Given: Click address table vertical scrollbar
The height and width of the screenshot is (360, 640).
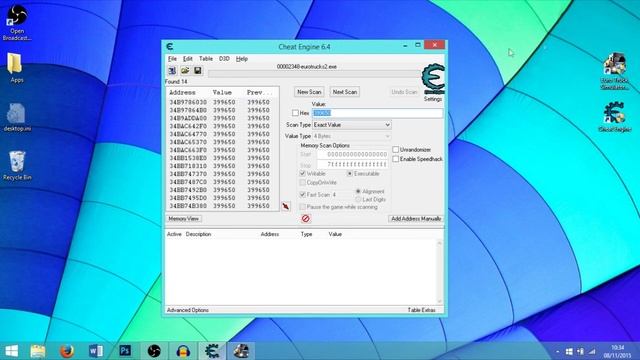Looking at the screenshot, I should pos(440,272).
